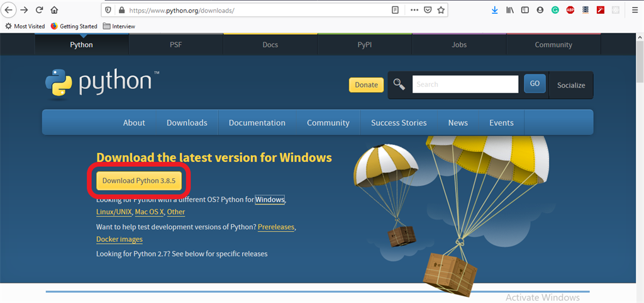Image resolution: width=644 pixels, height=303 pixels.
Task: Click the yellow Donate button
Action: point(367,84)
